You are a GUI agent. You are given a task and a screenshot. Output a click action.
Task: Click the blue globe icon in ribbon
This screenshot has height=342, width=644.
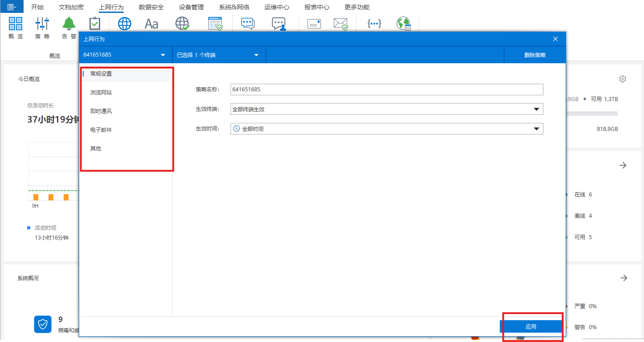124,24
